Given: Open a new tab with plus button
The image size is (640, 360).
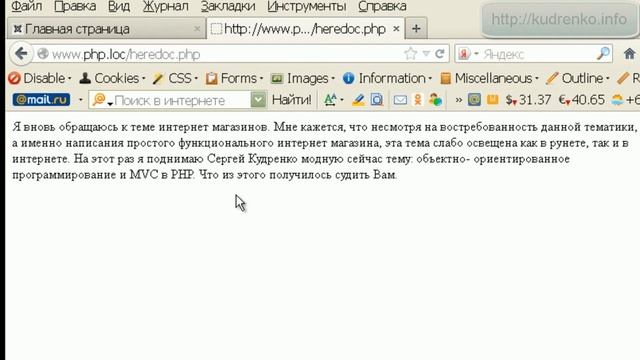Looking at the screenshot, I should point(416,29).
